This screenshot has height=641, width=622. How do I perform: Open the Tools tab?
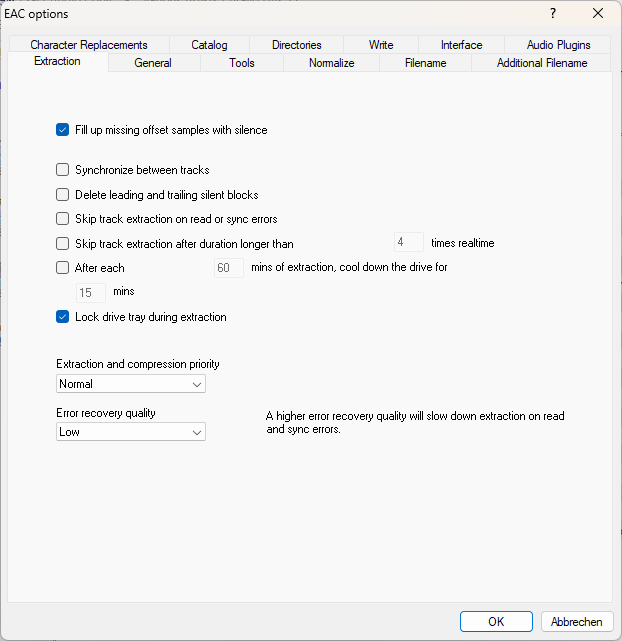coord(241,63)
